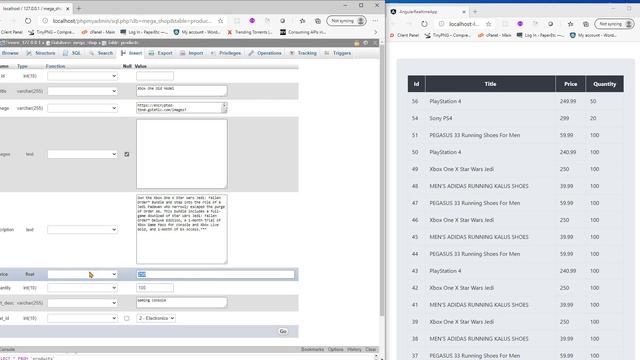Viewport: 640px width, 360px height.
Task: Open Log In - PaperEtc bookmark in left window
Action: click(x=144, y=32)
